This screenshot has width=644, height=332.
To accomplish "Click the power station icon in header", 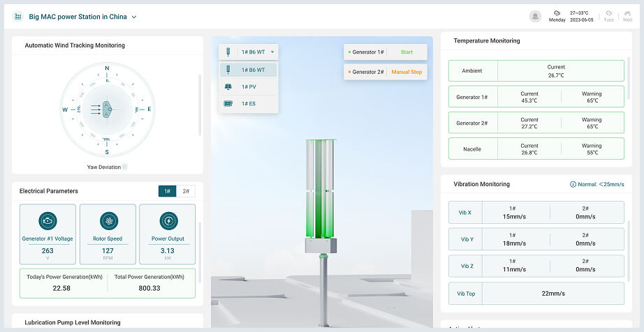I will (18, 16).
